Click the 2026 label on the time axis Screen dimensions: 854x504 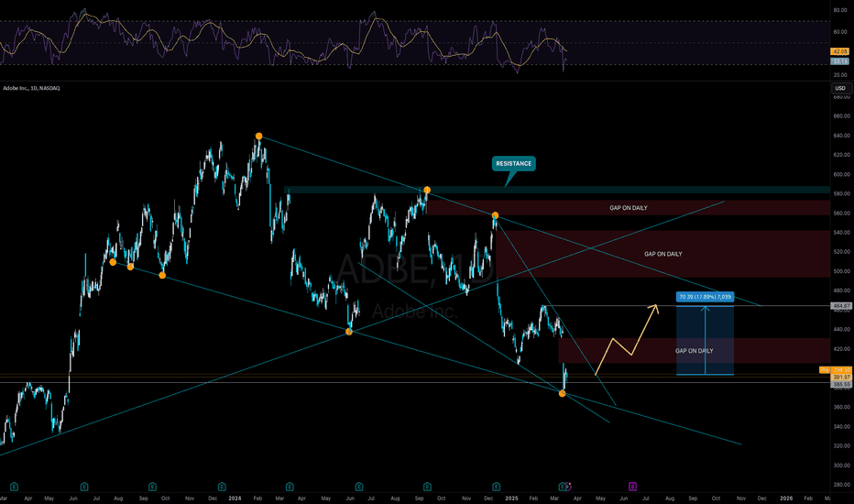point(786,498)
